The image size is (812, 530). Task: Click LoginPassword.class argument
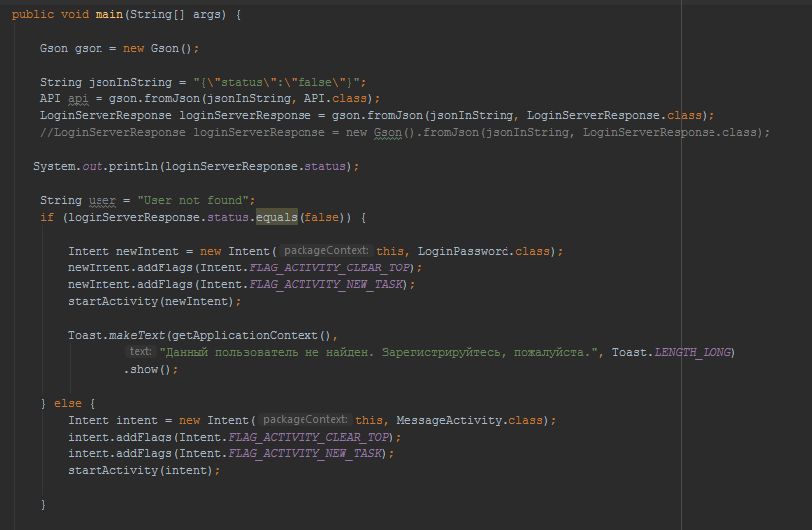pyautogui.click(x=484, y=251)
